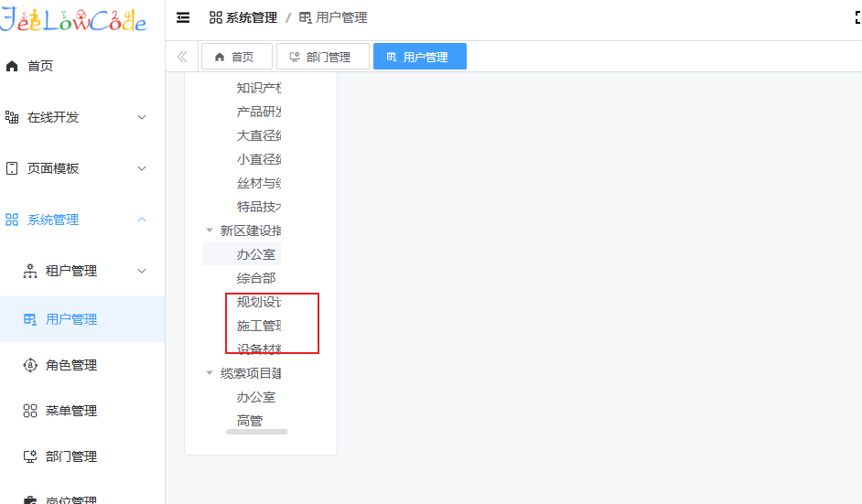The height and width of the screenshot is (504, 862).
Task: Click the 菜单管理 grid icon in sidebar
Action: (x=30, y=411)
